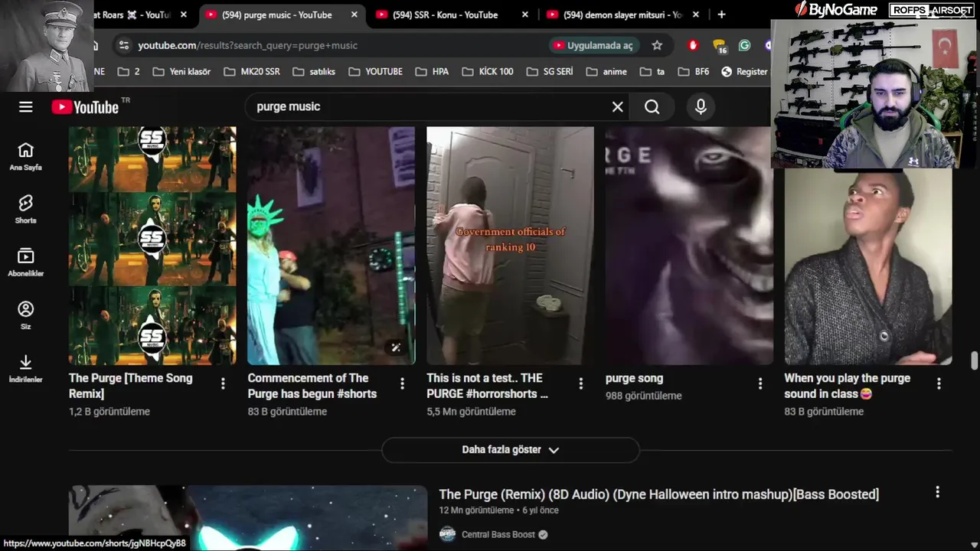Open a new browser tab

721,15
